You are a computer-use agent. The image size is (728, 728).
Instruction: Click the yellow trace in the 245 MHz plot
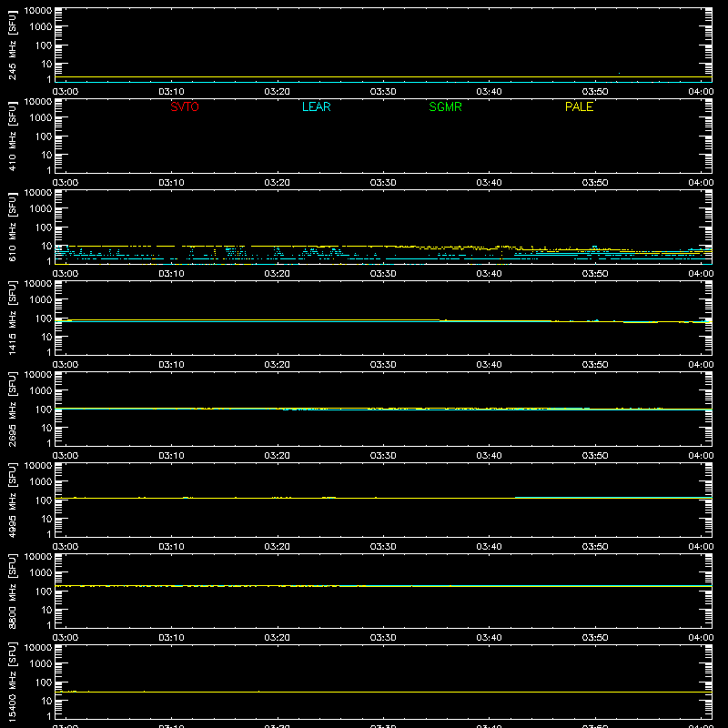(383, 77)
